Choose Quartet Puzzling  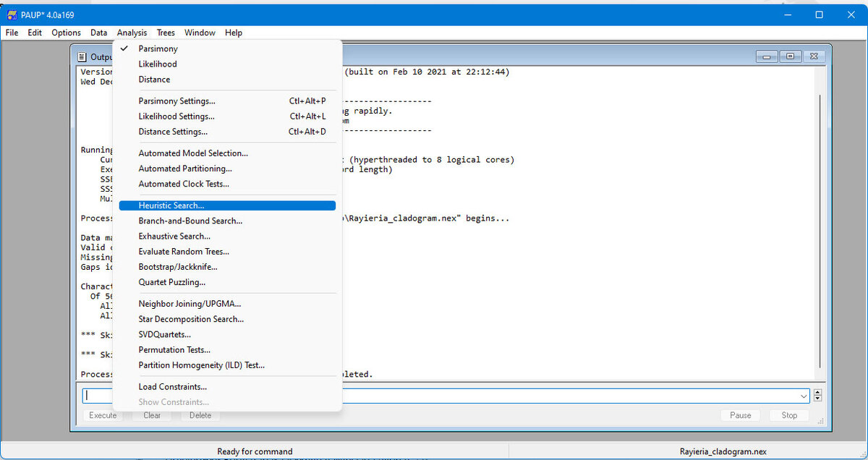(227, 282)
